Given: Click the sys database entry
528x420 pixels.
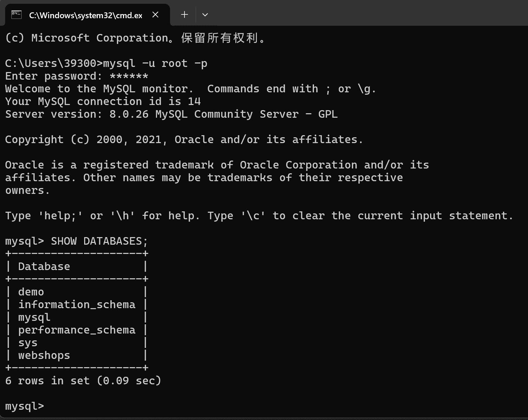Looking at the screenshot, I should pyautogui.click(x=28, y=343).
